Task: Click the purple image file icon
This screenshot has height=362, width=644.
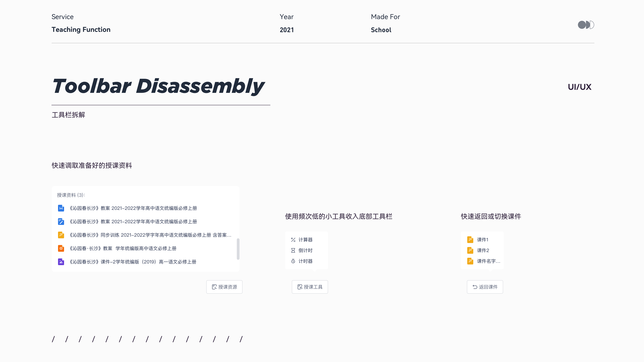Action: point(61,262)
